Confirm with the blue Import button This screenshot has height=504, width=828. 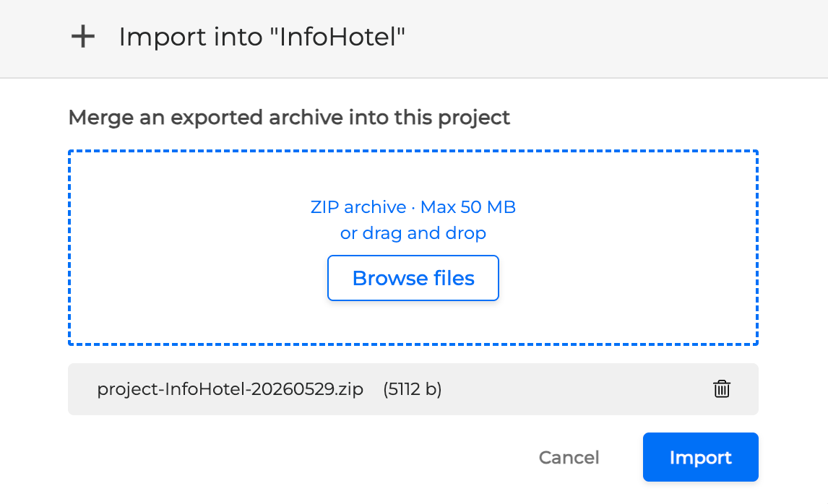coord(700,457)
